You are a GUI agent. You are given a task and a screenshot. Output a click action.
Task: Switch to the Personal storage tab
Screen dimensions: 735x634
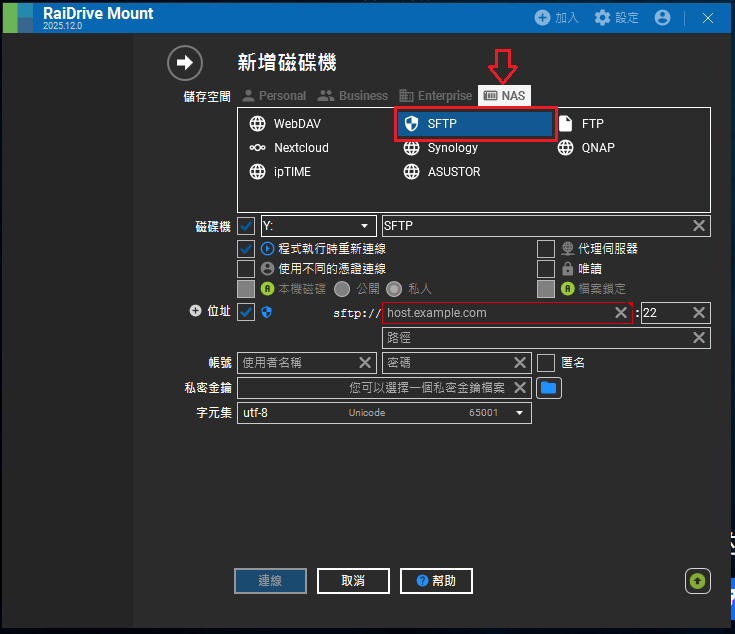tap(274, 96)
